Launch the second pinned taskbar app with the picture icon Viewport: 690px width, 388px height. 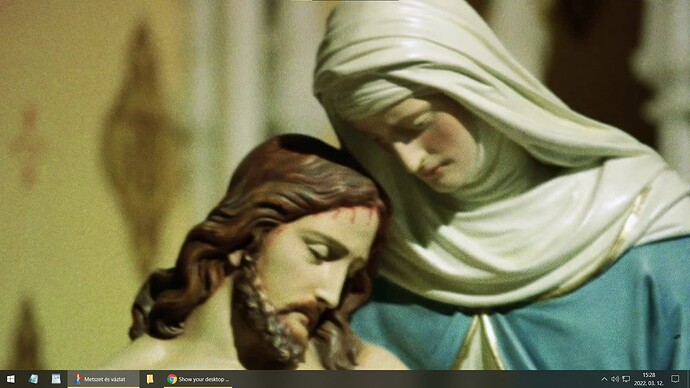tap(56, 379)
